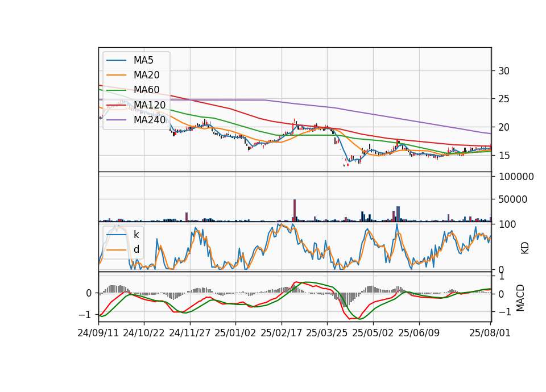The height and width of the screenshot is (392, 546).
Task: Click the price axis value 15
Action: pyautogui.click(x=504, y=156)
